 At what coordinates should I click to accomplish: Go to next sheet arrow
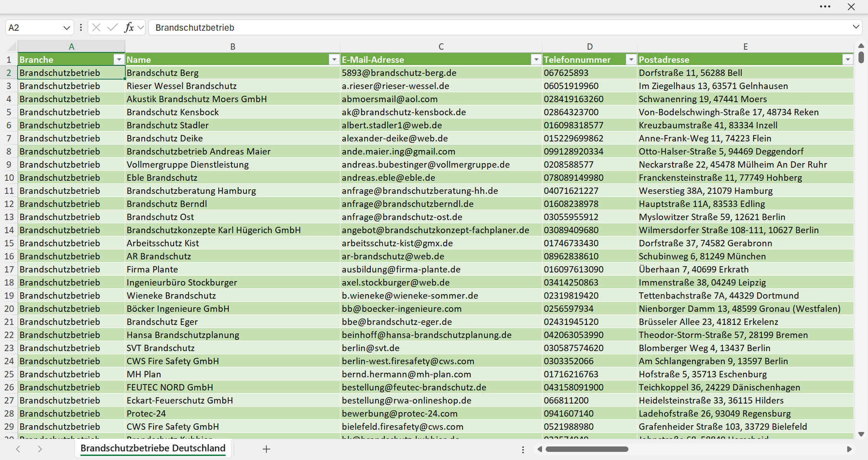[40, 449]
